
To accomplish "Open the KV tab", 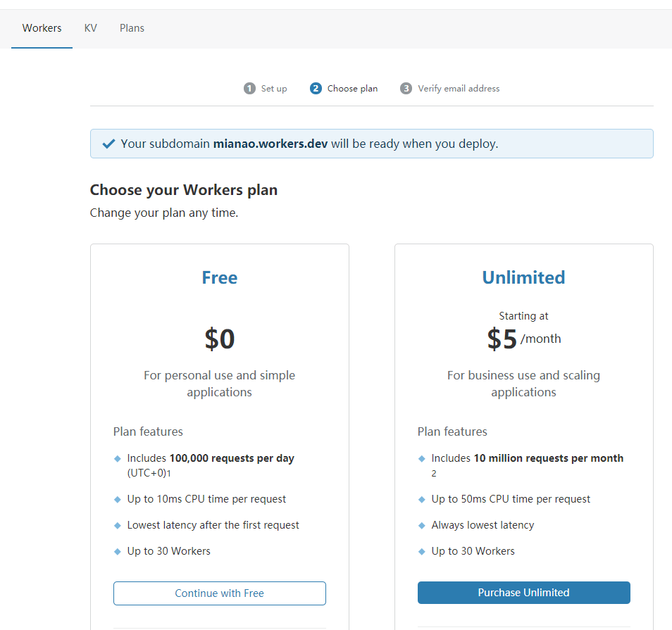I will click(x=90, y=28).
